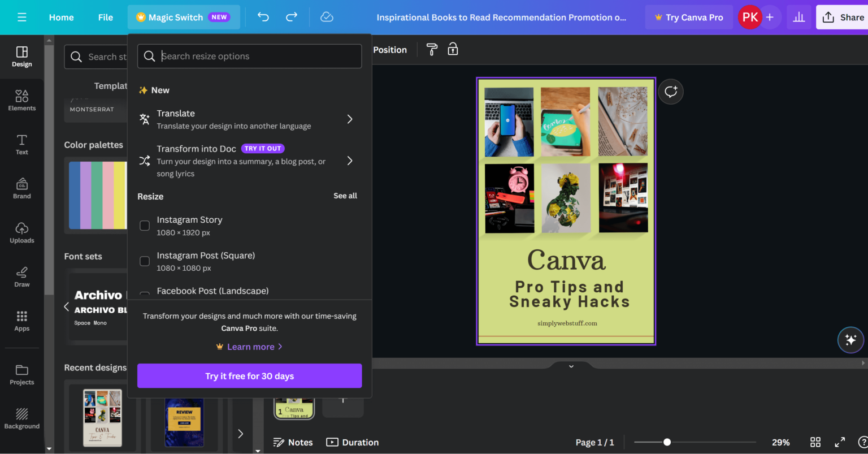Expand the Translate option
The width and height of the screenshot is (868, 454).
349,119
